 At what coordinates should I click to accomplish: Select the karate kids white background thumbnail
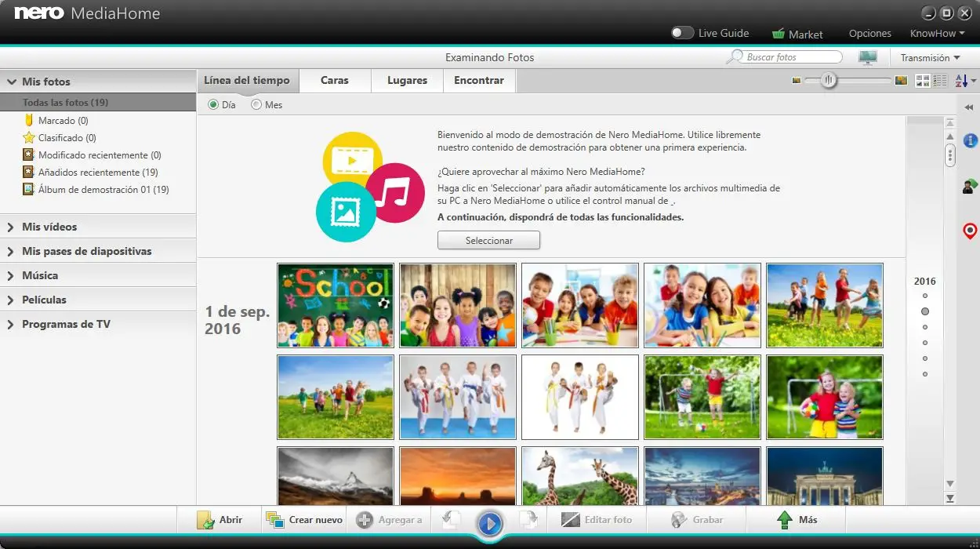tap(580, 398)
